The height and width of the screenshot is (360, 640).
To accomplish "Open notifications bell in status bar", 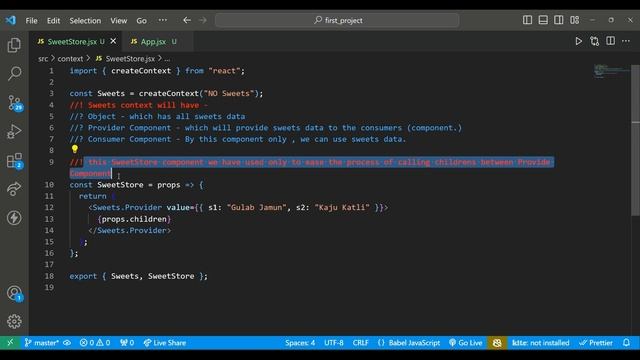I will point(626,343).
